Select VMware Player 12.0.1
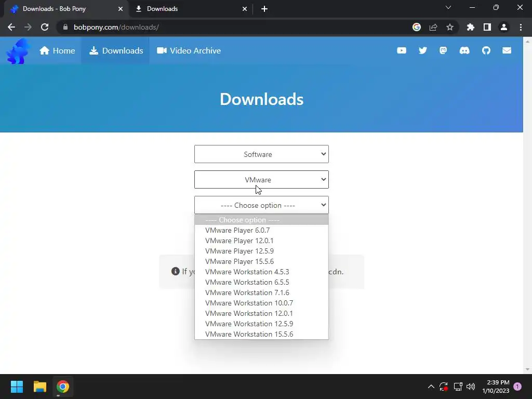Viewport: 532px width, 399px height. click(261, 241)
